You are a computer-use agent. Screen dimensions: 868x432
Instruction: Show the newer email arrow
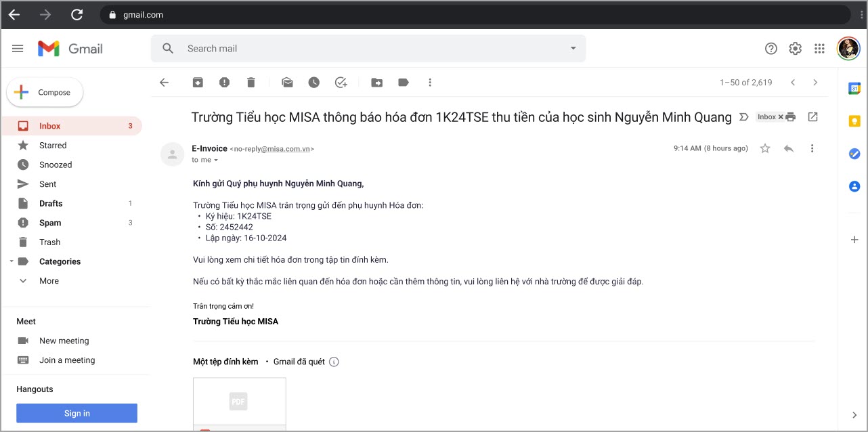[x=793, y=83]
